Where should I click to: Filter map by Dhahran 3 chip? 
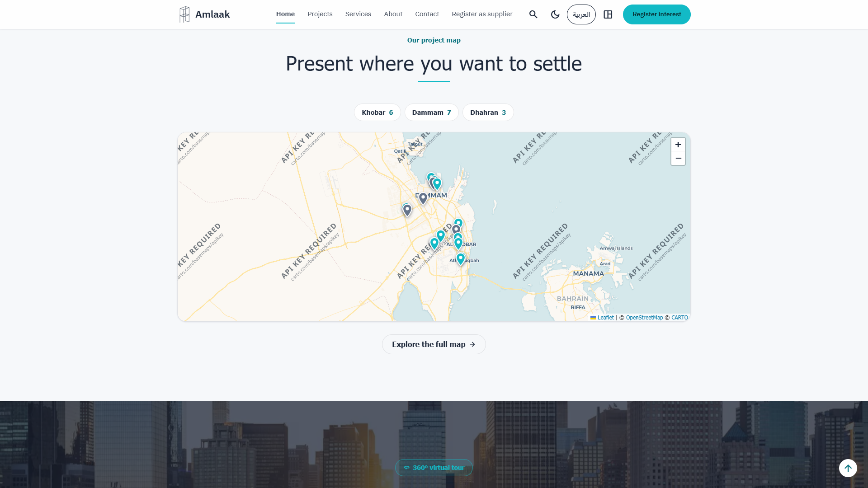(x=488, y=113)
